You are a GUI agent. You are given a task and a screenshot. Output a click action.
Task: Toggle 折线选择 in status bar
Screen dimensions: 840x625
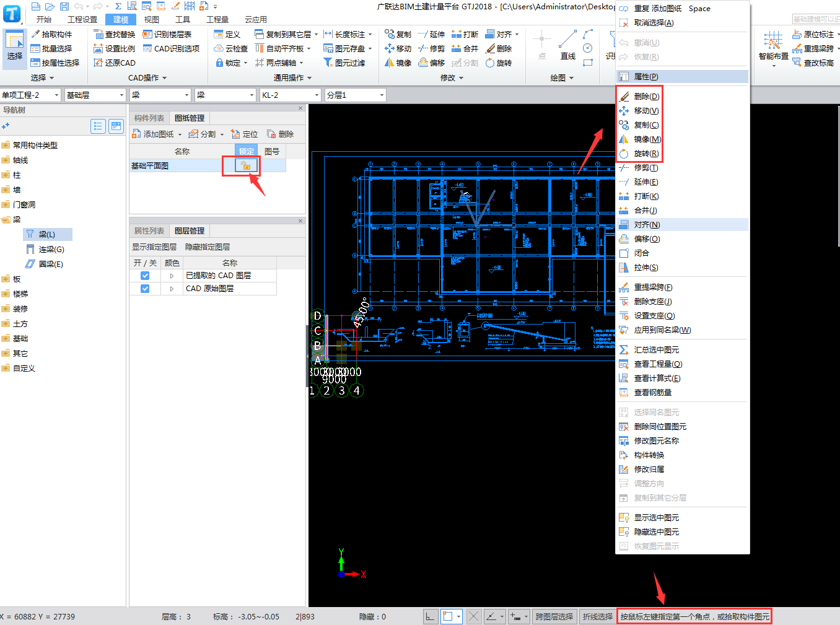[598, 616]
